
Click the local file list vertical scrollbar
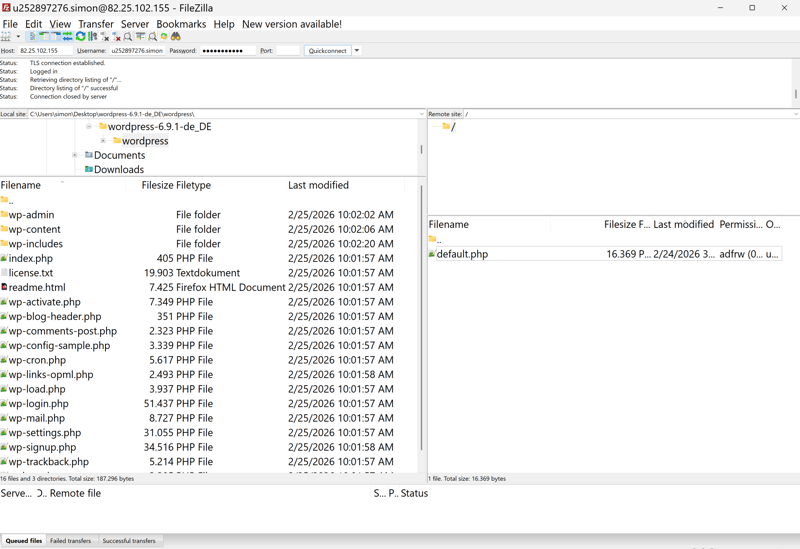click(422, 320)
